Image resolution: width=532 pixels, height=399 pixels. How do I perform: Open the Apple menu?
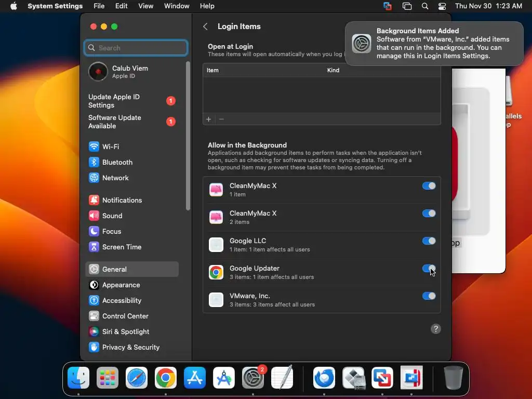click(14, 6)
